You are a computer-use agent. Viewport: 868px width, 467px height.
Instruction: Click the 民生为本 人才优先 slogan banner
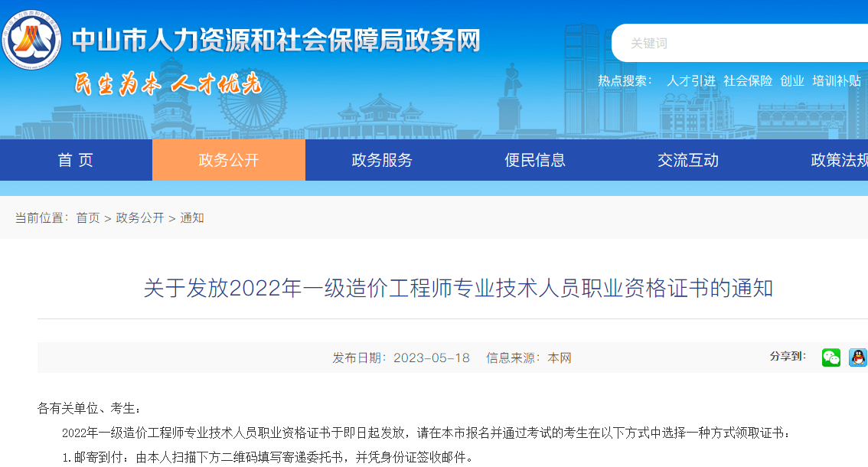[168, 83]
